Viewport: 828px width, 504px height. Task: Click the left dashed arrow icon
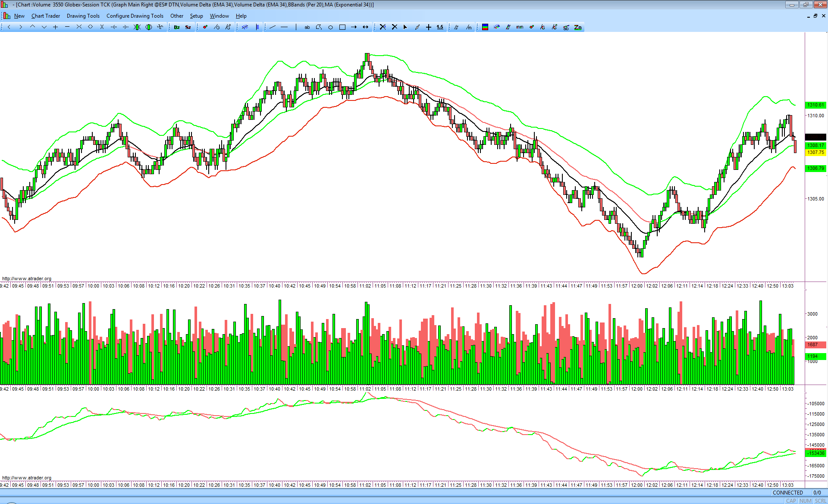click(x=114, y=27)
